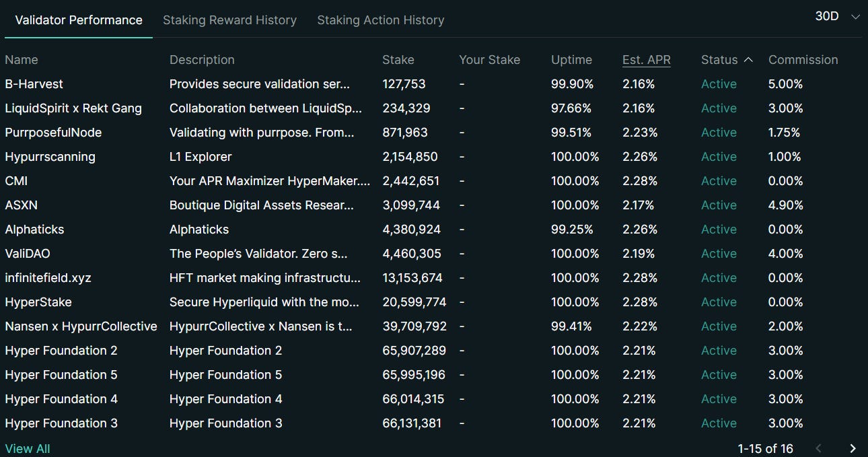Select the Alphaticks validator name
The image size is (868, 457).
pyautogui.click(x=34, y=230)
